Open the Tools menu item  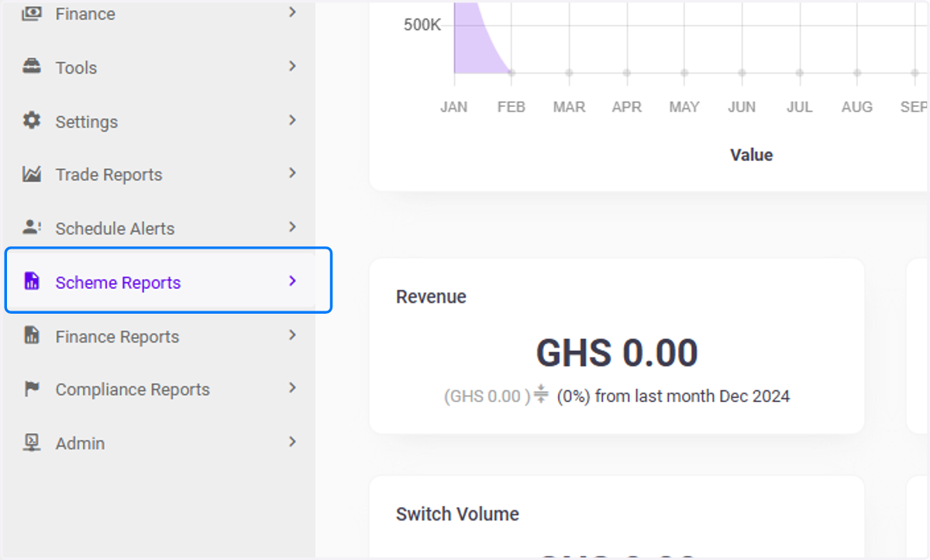160,67
